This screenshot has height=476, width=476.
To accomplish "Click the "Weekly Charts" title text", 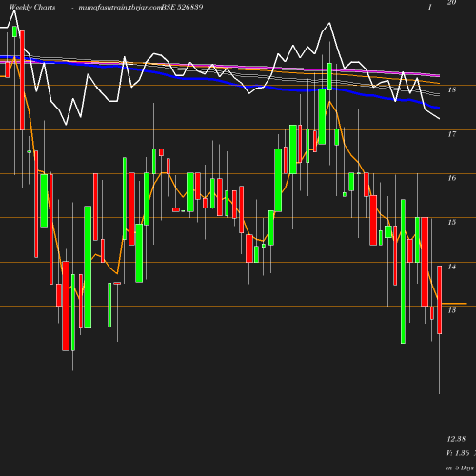I will pos(32,7).
